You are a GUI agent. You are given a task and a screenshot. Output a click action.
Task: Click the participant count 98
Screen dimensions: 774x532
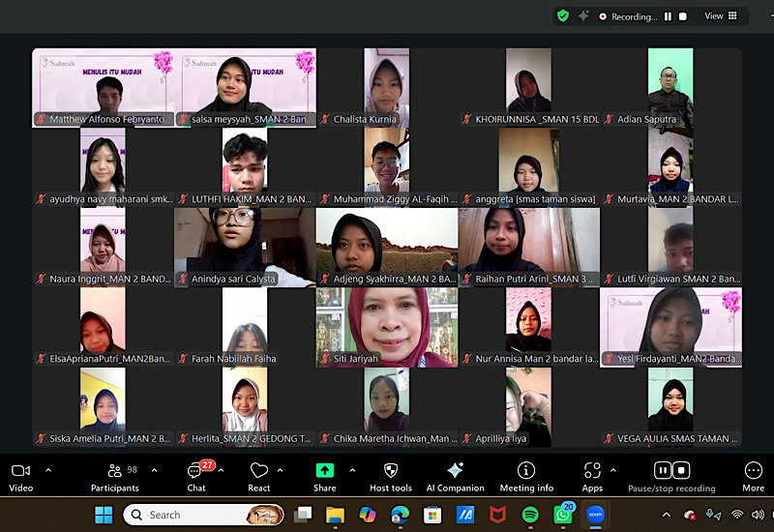click(132, 470)
